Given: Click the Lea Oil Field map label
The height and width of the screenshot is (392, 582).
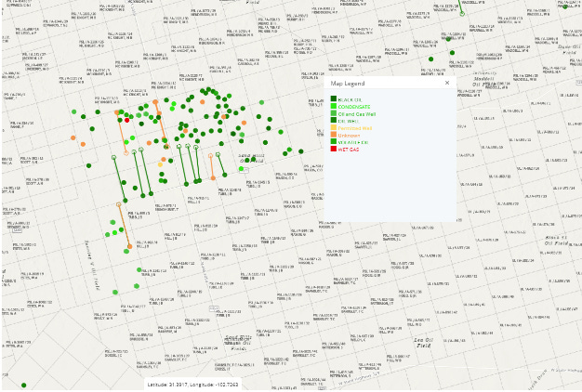Looking at the screenshot, I should tap(423, 343).
